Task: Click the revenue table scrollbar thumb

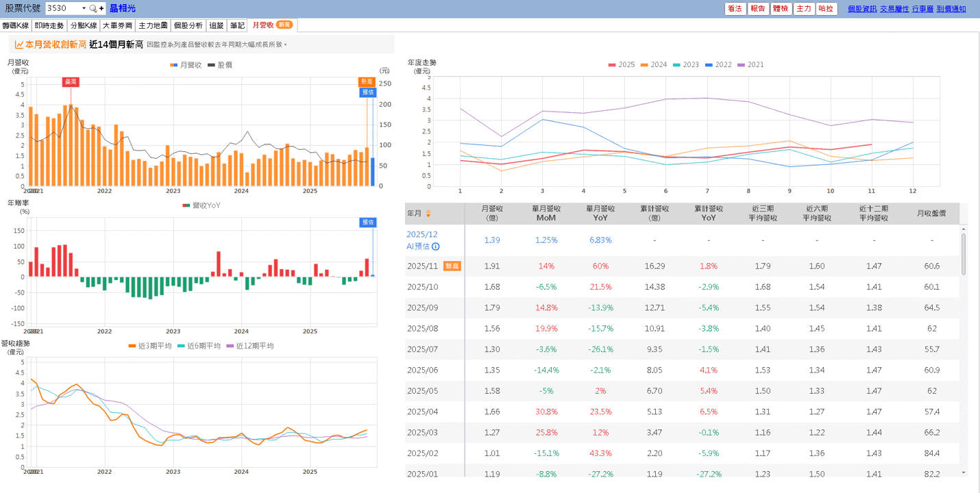Action: pos(964,254)
